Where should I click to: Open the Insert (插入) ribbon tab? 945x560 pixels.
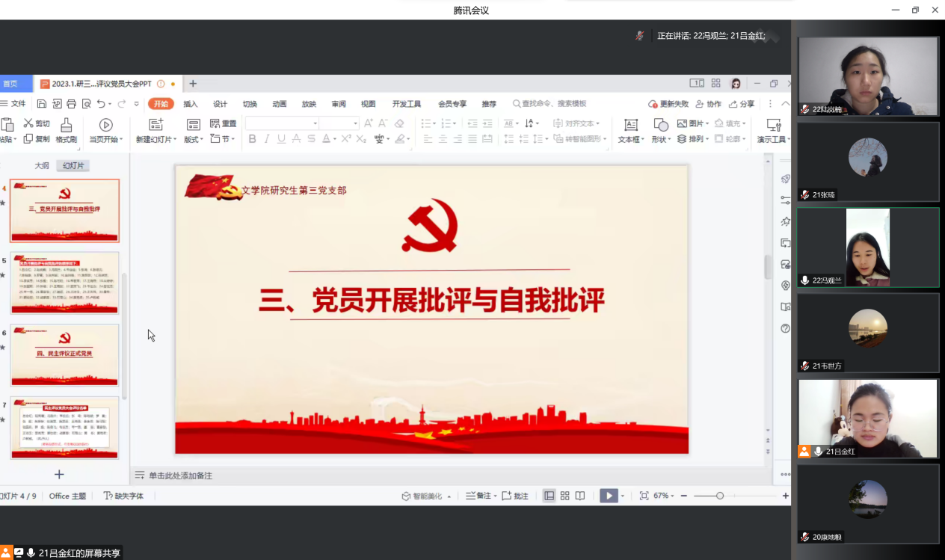click(191, 104)
